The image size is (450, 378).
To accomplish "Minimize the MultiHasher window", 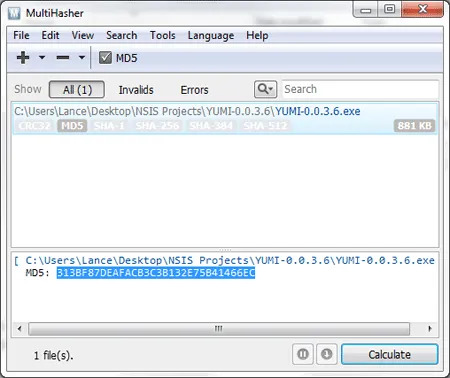I will tap(365, 9).
